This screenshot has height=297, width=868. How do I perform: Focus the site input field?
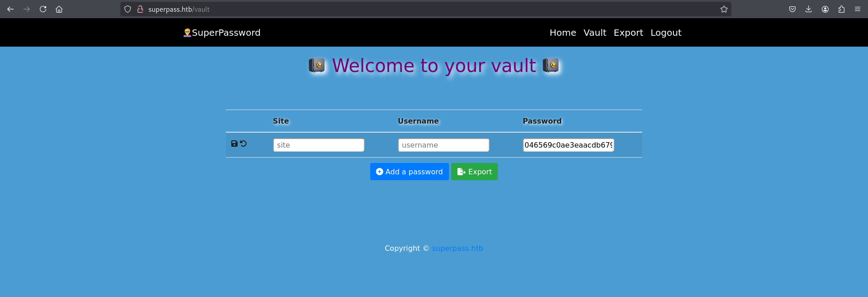(x=319, y=145)
